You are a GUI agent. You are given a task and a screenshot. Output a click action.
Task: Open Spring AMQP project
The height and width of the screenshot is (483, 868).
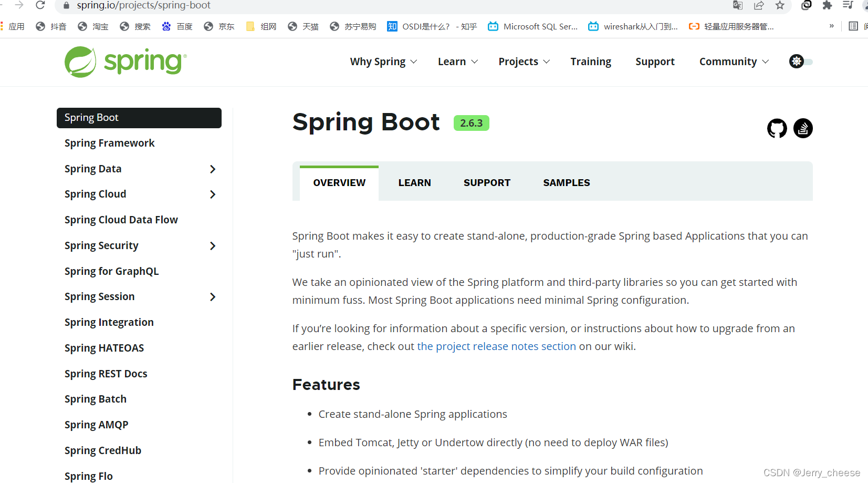pyautogui.click(x=96, y=425)
